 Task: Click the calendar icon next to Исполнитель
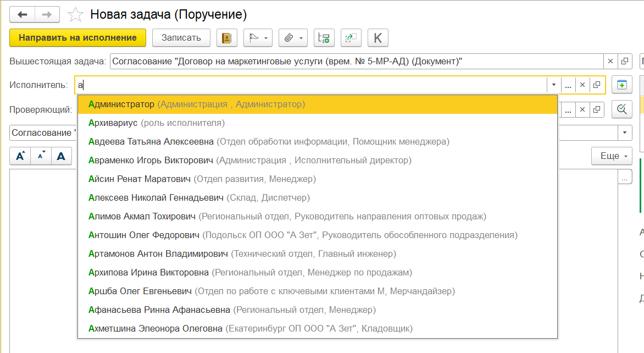pos(621,85)
